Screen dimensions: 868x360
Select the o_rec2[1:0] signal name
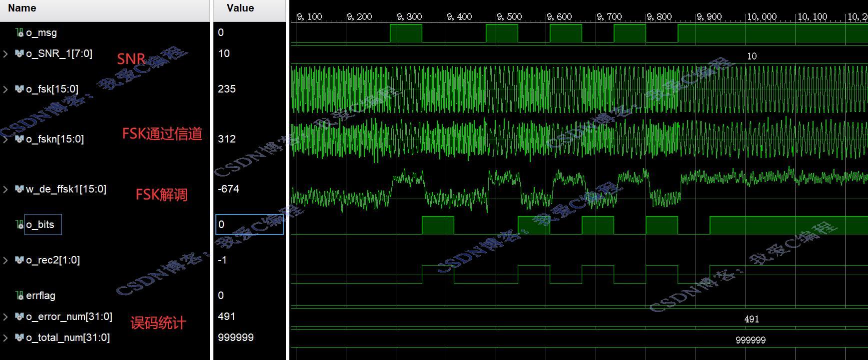(x=53, y=260)
